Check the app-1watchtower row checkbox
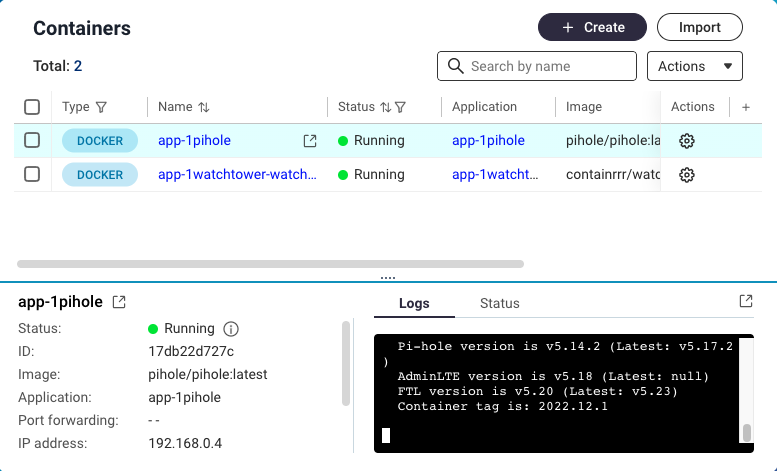 pos(32,175)
